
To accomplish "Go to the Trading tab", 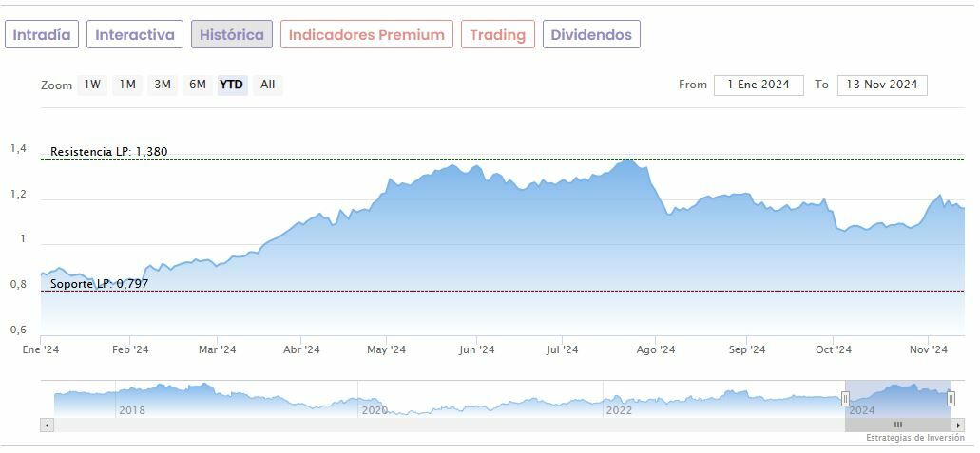I will pos(497,35).
